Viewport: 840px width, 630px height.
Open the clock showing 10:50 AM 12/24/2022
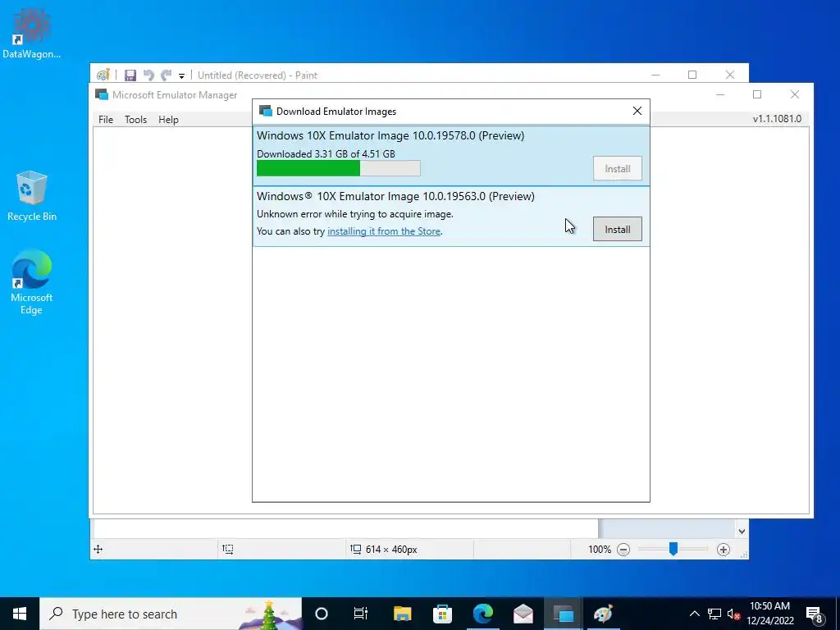(x=769, y=614)
